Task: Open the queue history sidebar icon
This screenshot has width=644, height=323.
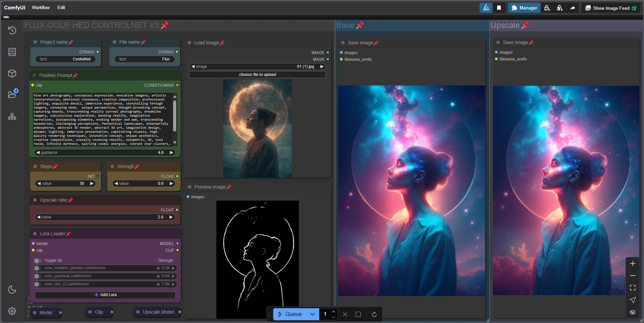Action: click(12, 31)
